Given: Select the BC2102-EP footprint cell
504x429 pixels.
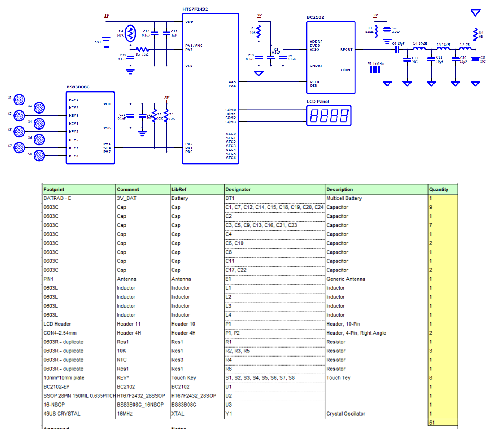Looking at the screenshot, I should (x=79, y=386).
